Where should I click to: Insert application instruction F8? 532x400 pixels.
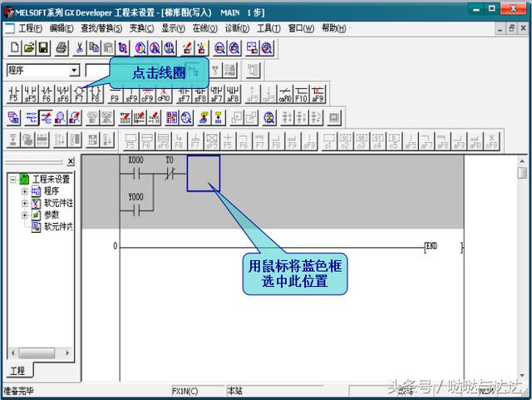click(x=96, y=94)
